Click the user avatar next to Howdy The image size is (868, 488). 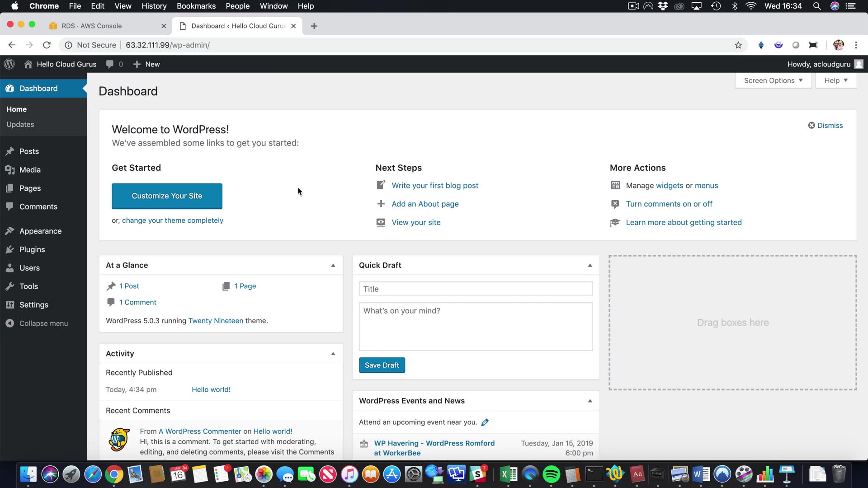pos(859,64)
